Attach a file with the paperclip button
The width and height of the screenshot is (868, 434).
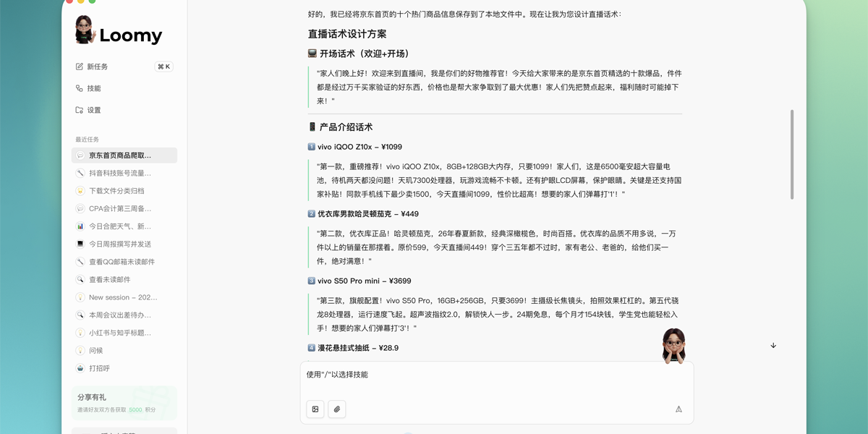click(x=337, y=409)
